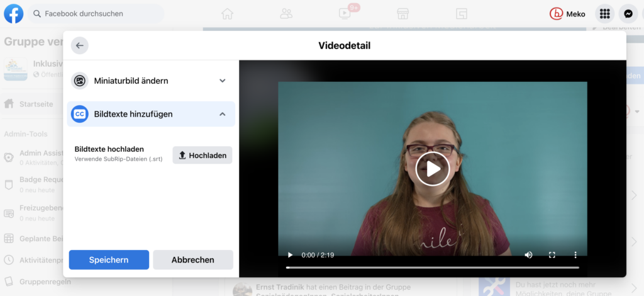Viewport: 644px width, 296px height.
Task: Click the Startseite house icon
Action: pos(9,104)
